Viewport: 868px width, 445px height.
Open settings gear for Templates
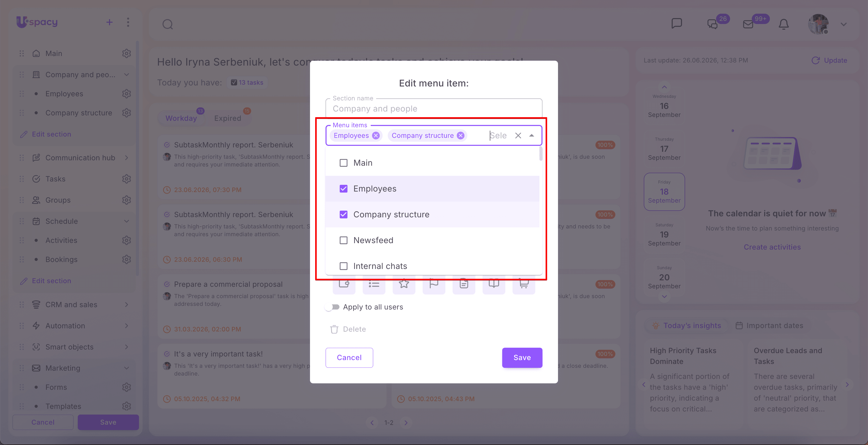click(126, 406)
